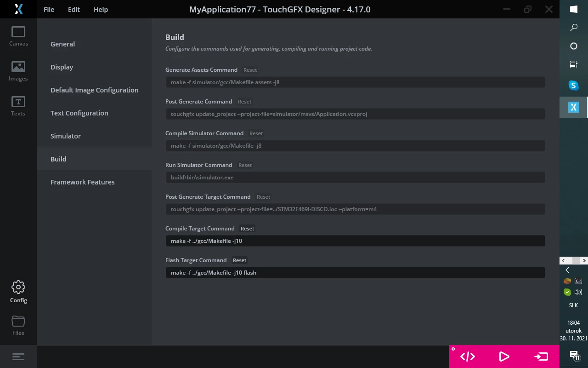Open the Windows search magnifier
The width and height of the screenshot is (588, 368).
click(574, 28)
